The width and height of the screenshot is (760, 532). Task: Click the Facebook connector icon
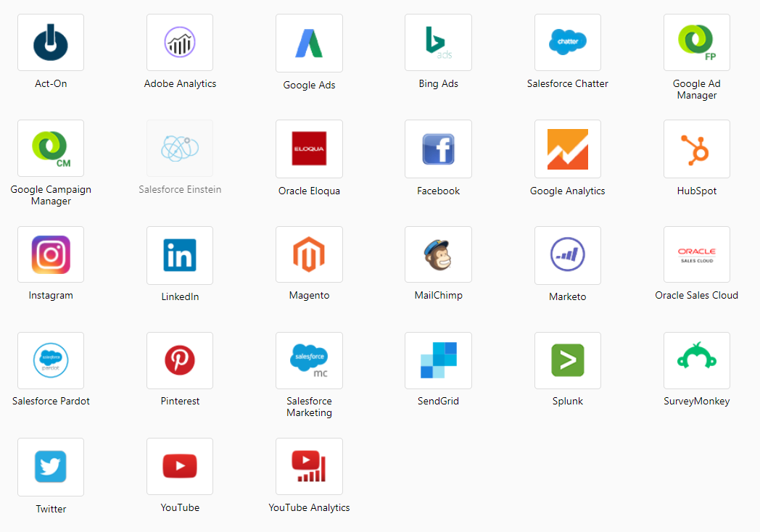pos(438,149)
